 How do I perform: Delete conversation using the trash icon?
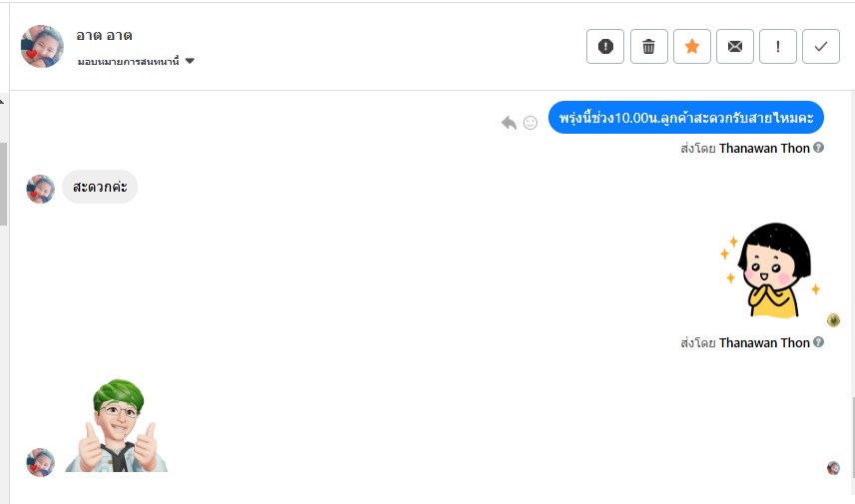click(x=648, y=46)
